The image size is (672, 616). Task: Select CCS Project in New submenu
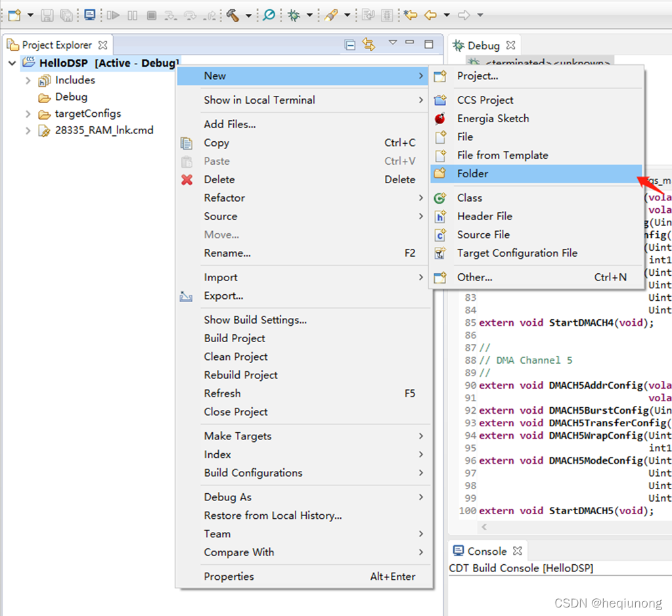(536, 100)
